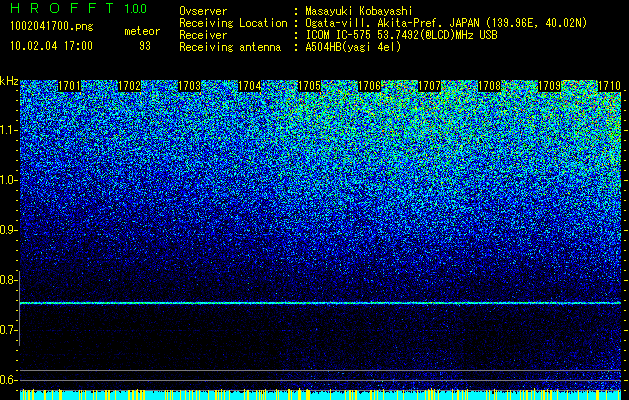Click the ICOM IC-575 receiver text

(x=401, y=35)
